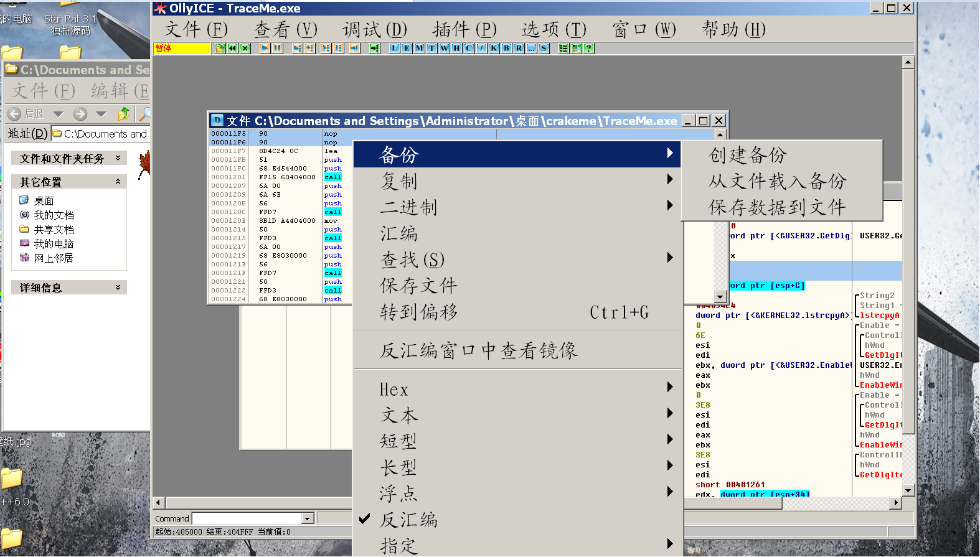
Task: Click the Step over toolbar icon
Action: (309, 48)
